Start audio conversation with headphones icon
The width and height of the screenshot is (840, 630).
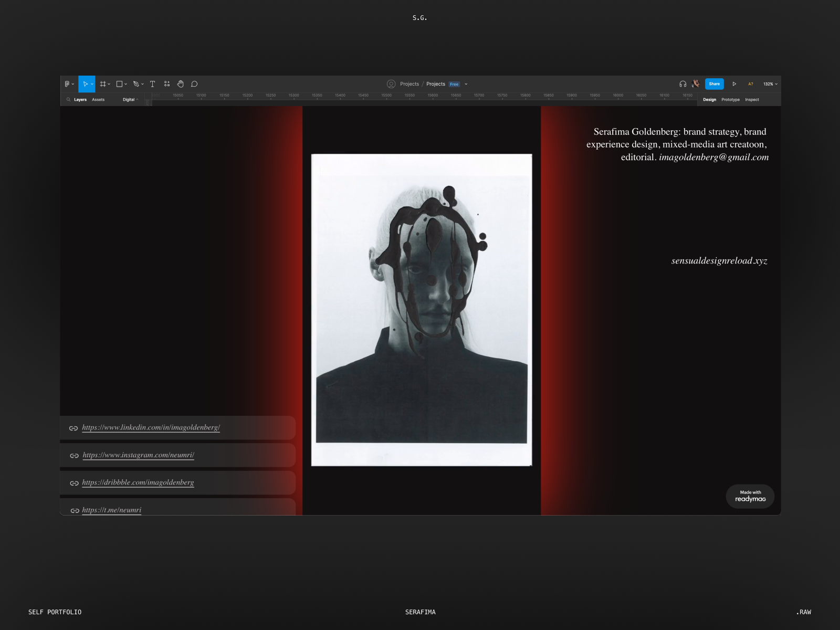tap(682, 84)
